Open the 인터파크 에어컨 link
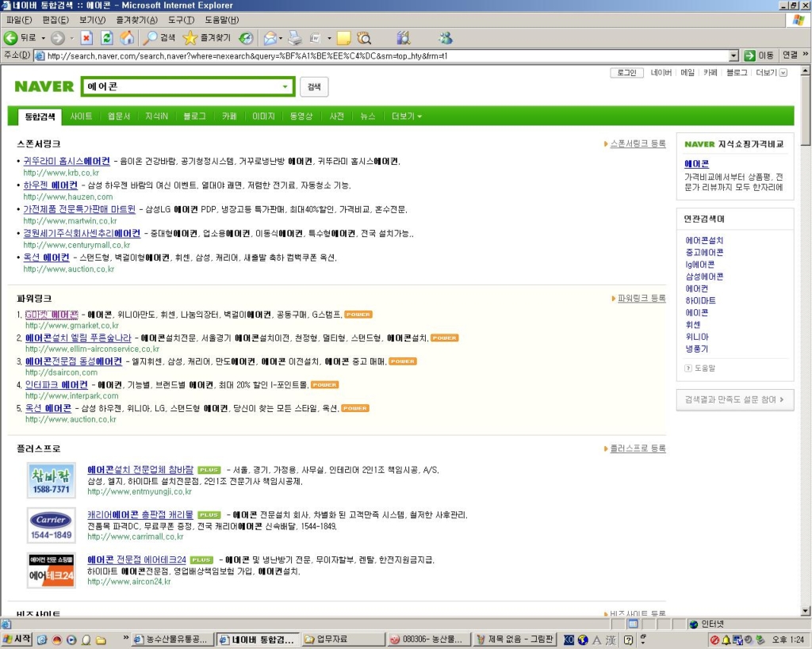Screen dimensions: 812x649 coord(56,384)
